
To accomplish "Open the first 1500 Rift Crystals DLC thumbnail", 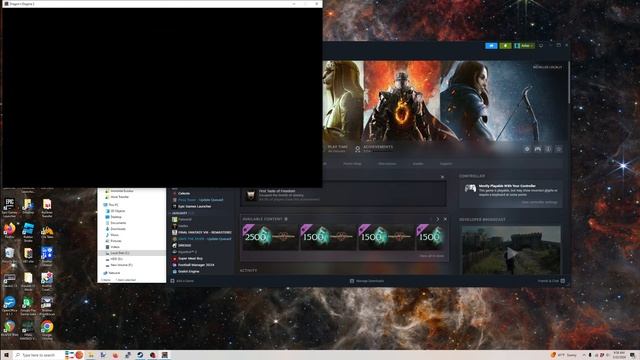I will pos(328,237).
